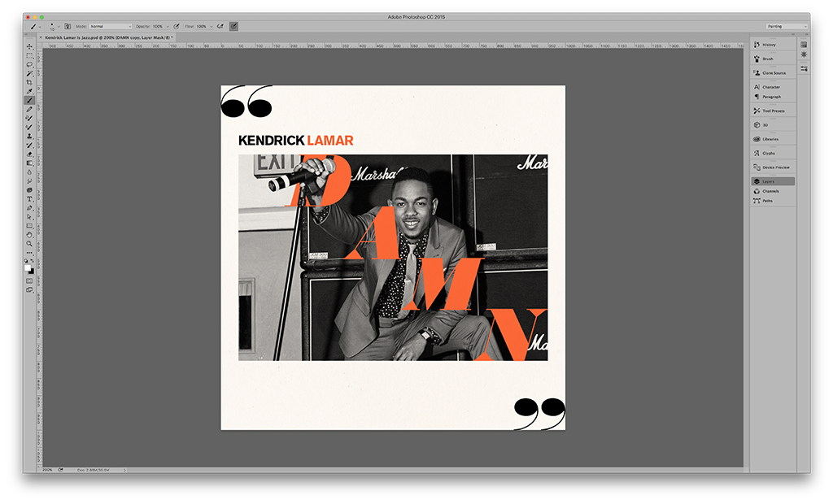
Task: Select the Magic Wand tool
Action: 30,73
